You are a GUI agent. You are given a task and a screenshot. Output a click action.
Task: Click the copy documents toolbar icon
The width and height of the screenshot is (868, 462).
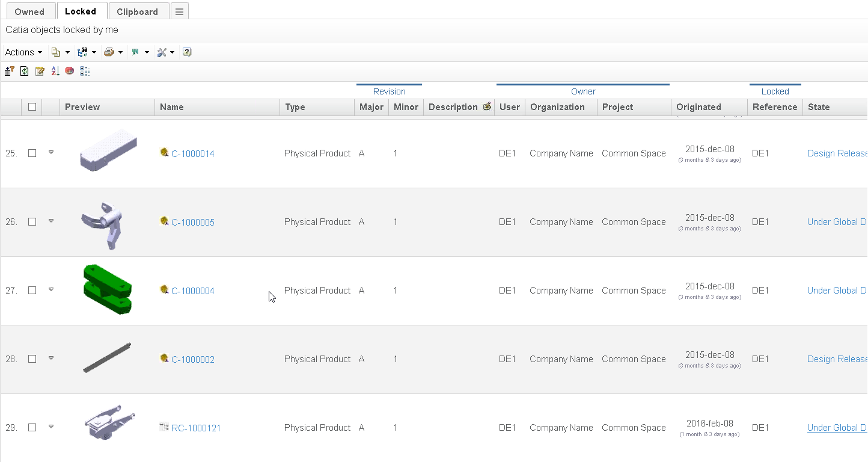coord(56,52)
